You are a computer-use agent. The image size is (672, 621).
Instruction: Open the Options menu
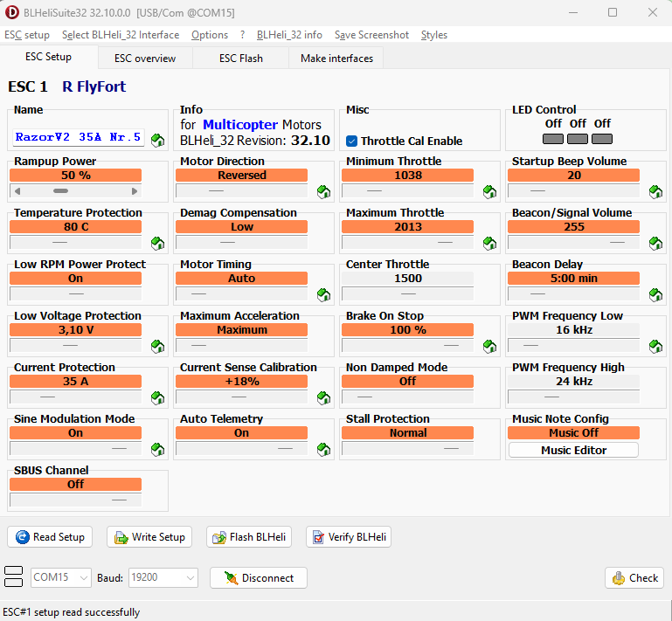click(x=210, y=35)
